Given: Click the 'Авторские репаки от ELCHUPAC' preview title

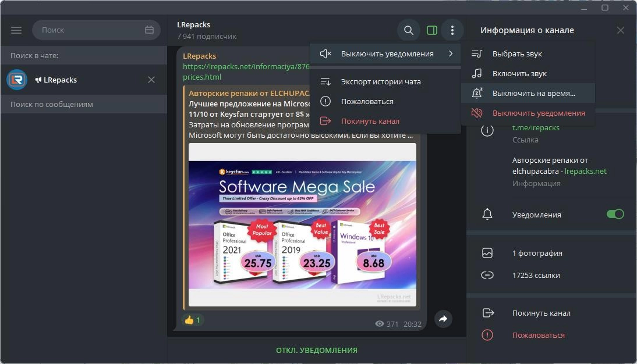Looking at the screenshot, I should (x=249, y=93).
